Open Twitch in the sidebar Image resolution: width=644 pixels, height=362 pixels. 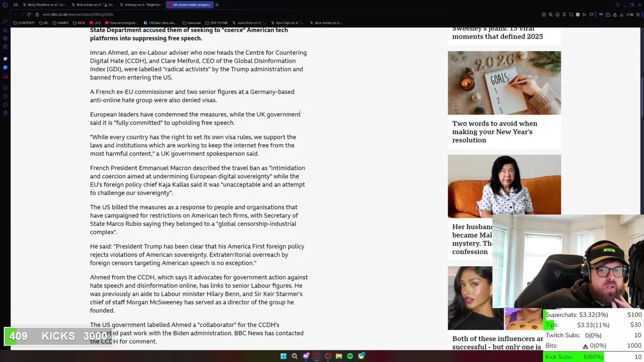tap(6, 59)
